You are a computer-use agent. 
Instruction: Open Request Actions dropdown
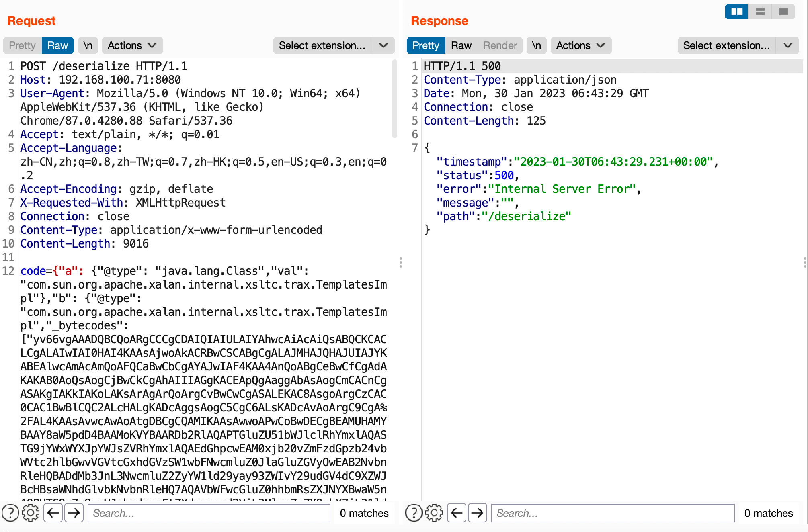click(132, 45)
